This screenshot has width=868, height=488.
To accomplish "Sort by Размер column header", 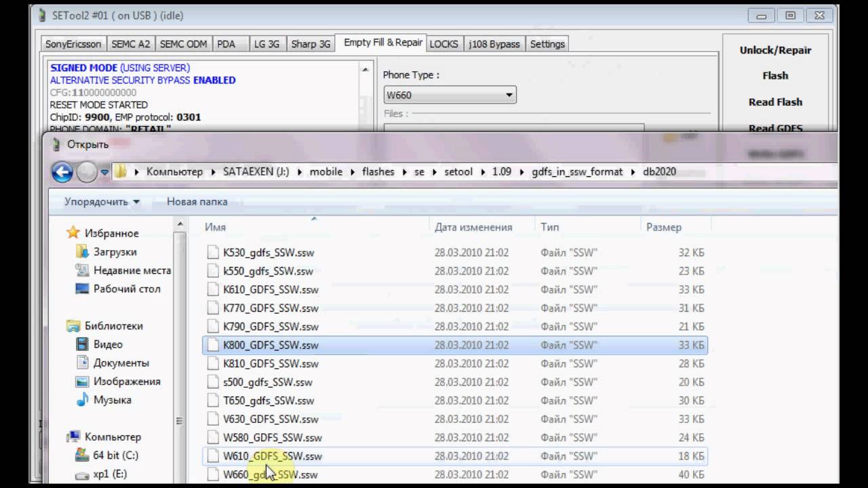I will tap(675, 227).
